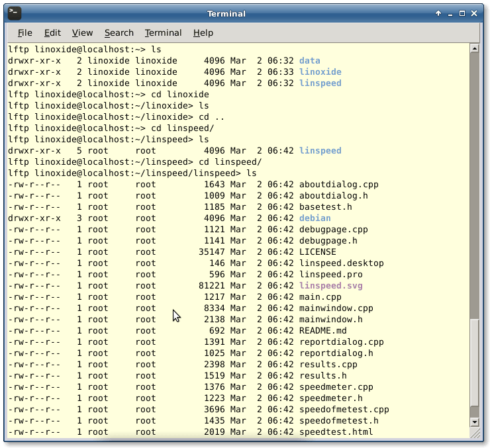Click the LICENSE file entry
Image resolution: width=490 pixels, height=448 pixels.
pyautogui.click(x=317, y=252)
